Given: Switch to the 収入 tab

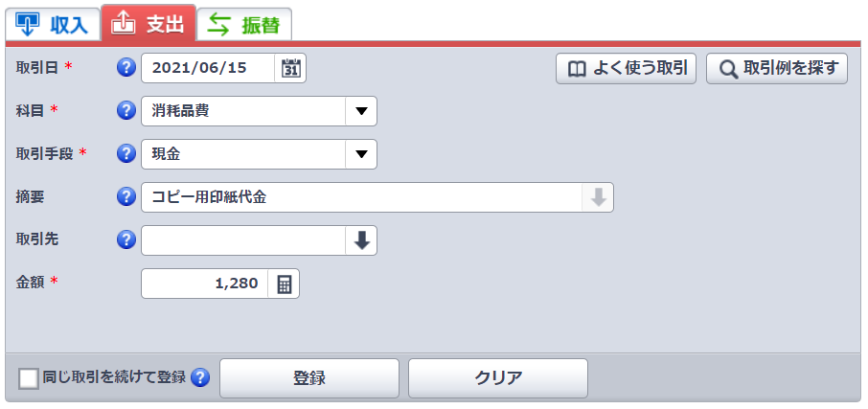Looking at the screenshot, I should pyautogui.click(x=53, y=24).
